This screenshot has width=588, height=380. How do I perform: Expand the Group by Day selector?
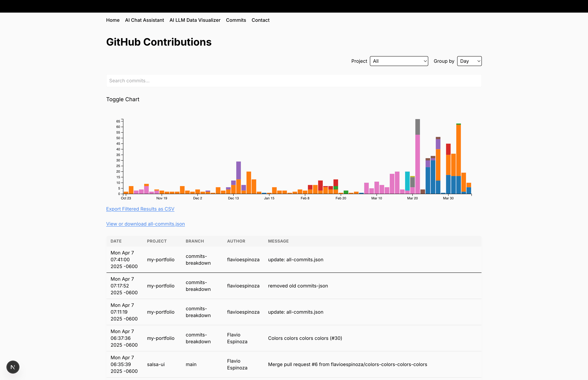point(469,61)
